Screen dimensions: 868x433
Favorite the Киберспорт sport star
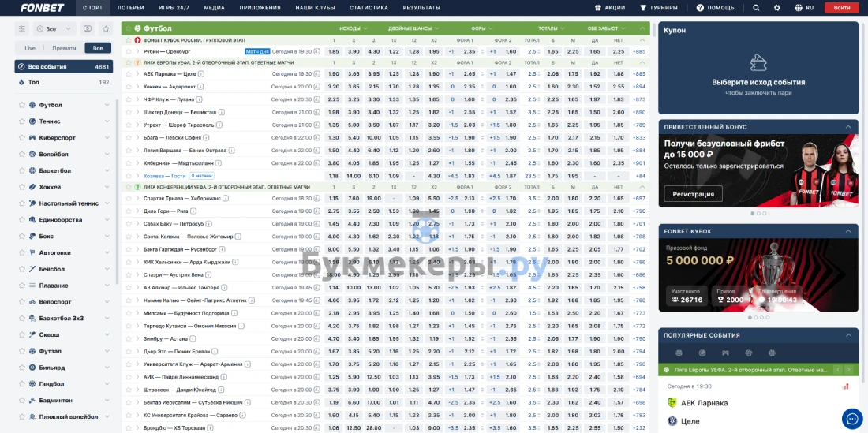pyautogui.click(x=22, y=138)
